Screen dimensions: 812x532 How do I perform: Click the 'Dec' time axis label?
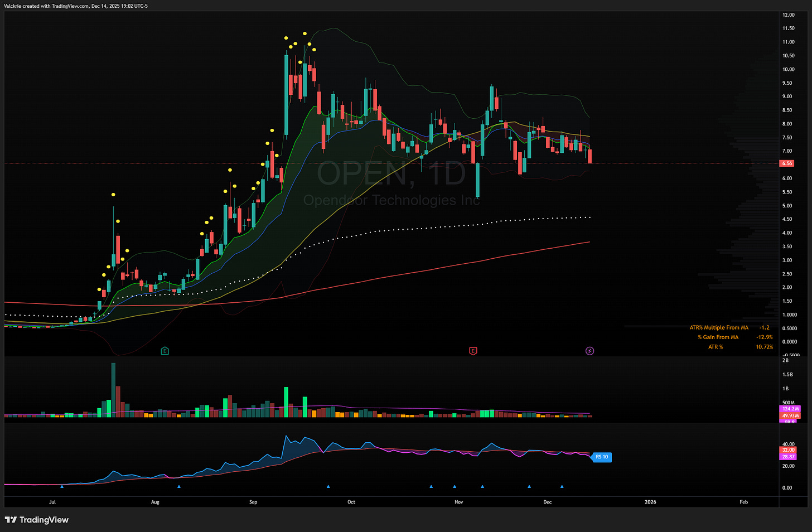(x=548, y=502)
